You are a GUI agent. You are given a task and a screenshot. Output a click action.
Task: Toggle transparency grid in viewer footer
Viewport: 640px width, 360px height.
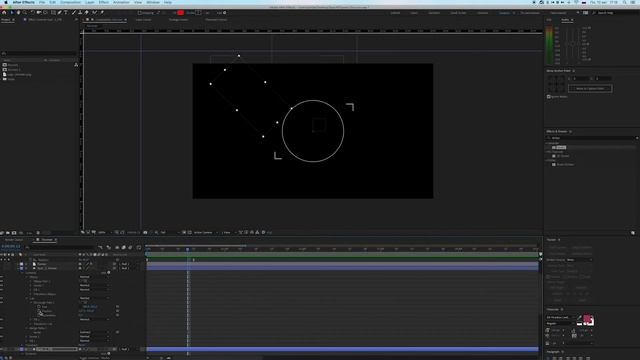click(189, 232)
